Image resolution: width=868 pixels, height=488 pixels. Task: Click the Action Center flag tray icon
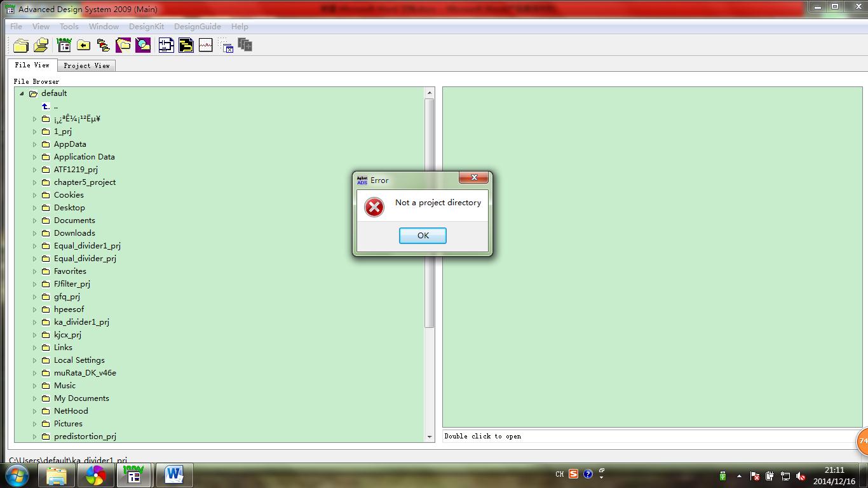pos(755,476)
